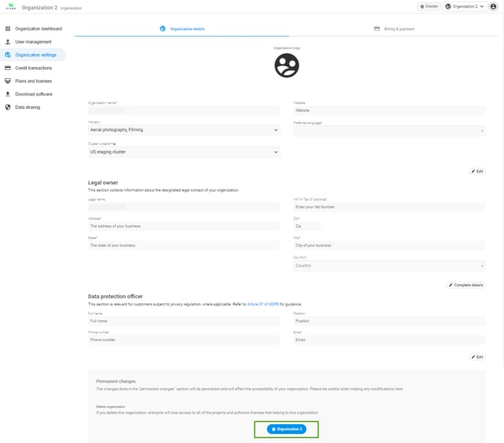This screenshot has width=504, height=443.
Task: Click the Plans and licenses monitor icon
Action: (8, 80)
